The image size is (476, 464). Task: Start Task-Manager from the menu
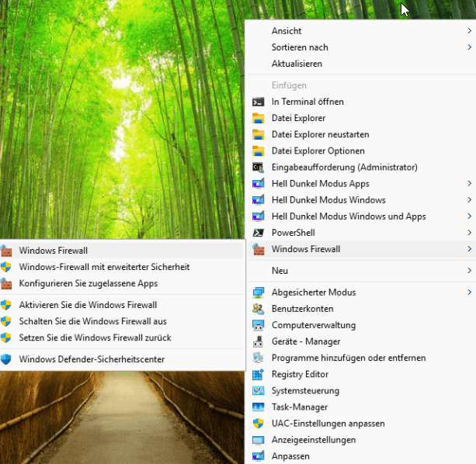(362, 407)
